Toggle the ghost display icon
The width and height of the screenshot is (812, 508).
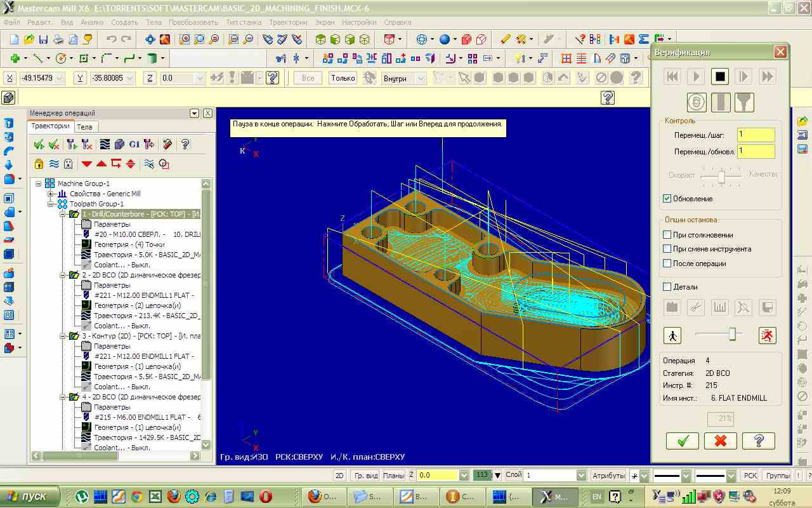tap(69, 164)
